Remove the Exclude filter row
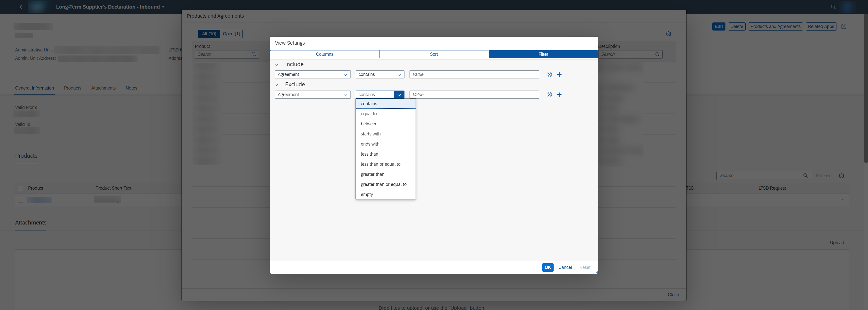This screenshot has height=310, width=868. pos(549,95)
